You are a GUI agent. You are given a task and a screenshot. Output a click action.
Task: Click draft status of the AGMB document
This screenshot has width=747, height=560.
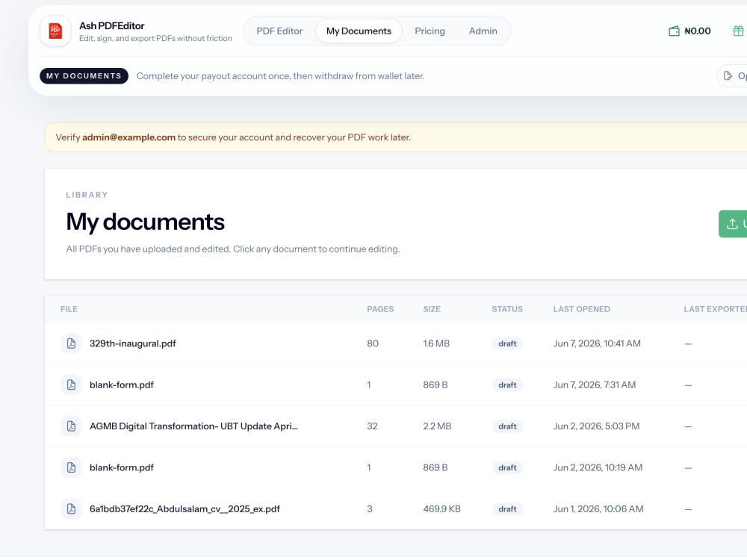pyautogui.click(x=507, y=426)
